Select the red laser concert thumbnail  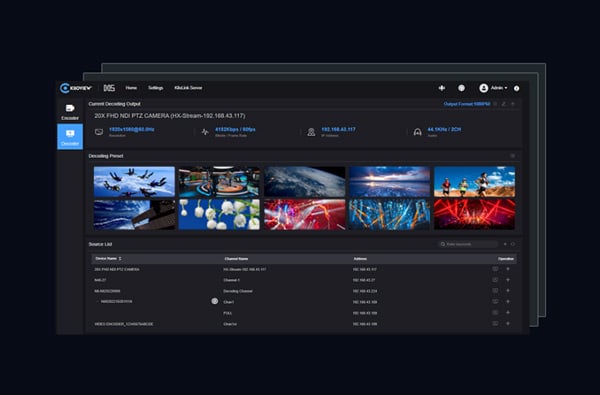pyautogui.click(x=474, y=214)
